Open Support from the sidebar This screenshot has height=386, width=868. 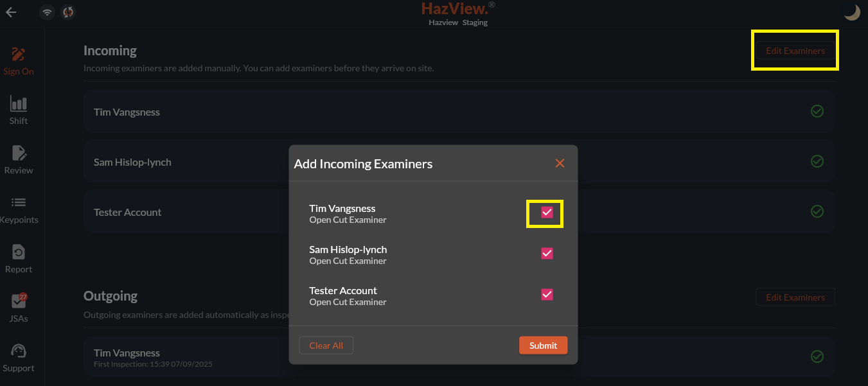coord(19,357)
